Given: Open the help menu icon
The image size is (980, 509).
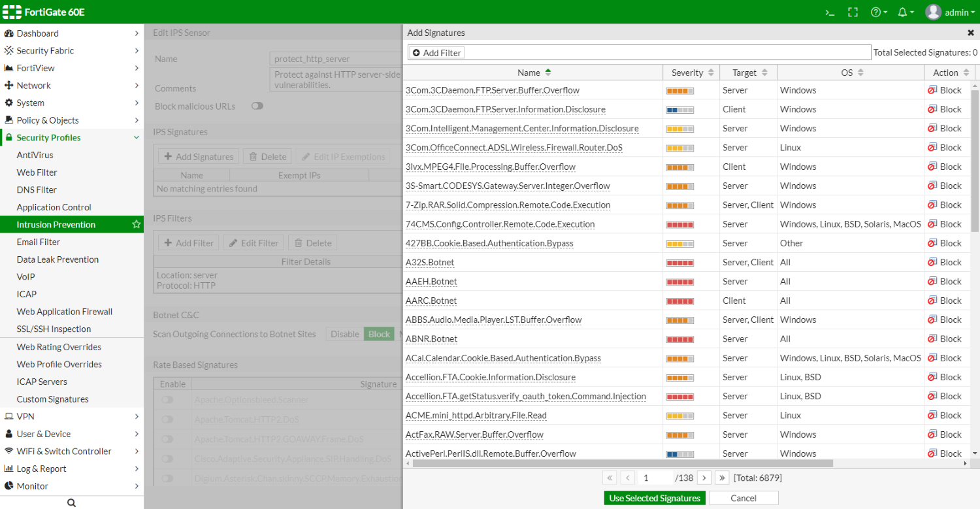Looking at the screenshot, I should (x=877, y=12).
